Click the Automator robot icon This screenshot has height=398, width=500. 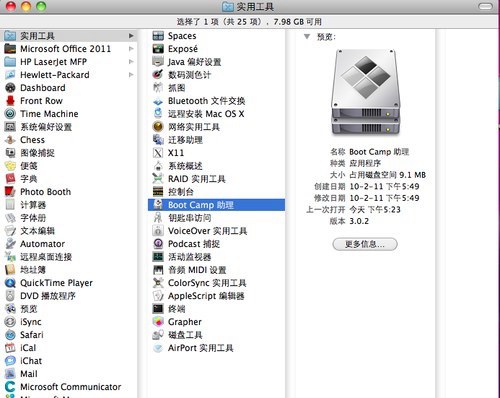[x=10, y=244]
